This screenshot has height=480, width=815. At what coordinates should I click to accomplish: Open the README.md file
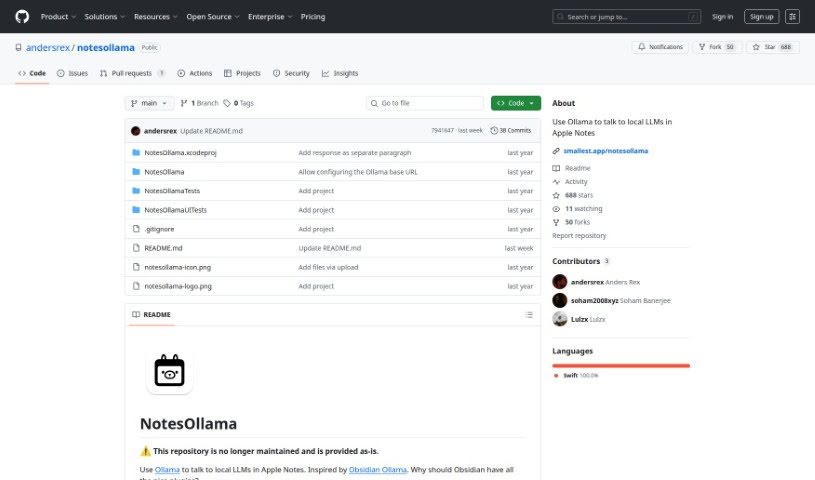coord(163,248)
